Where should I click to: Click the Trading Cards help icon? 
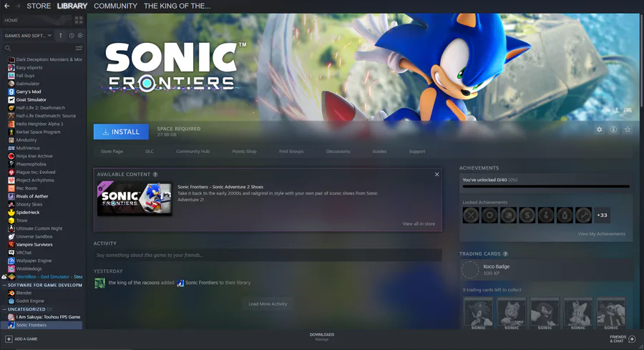tap(506, 254)
